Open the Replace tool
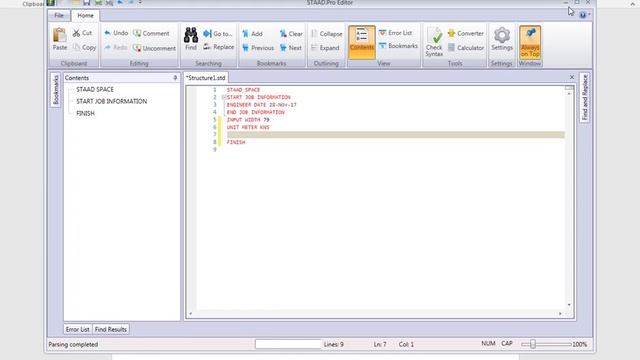640x360 pixels. [x=219, y=47]
